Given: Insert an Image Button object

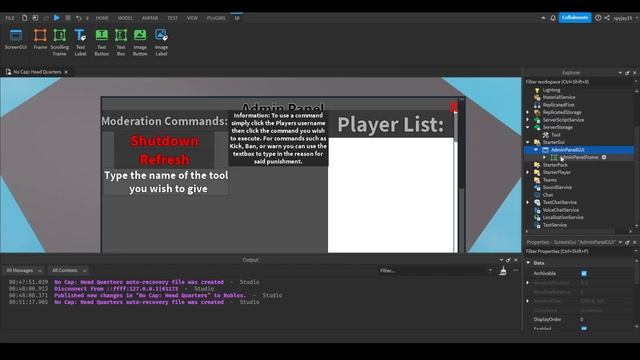Looking at the screenshot, I should coord(140,42).
